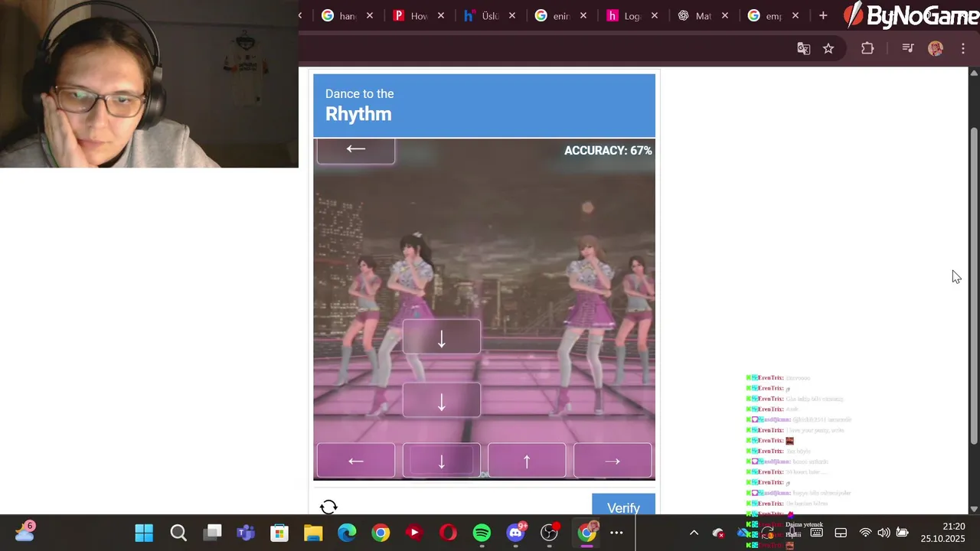Open Task View on the taskbar
The image size is (980, 551).
pos(213,533)
